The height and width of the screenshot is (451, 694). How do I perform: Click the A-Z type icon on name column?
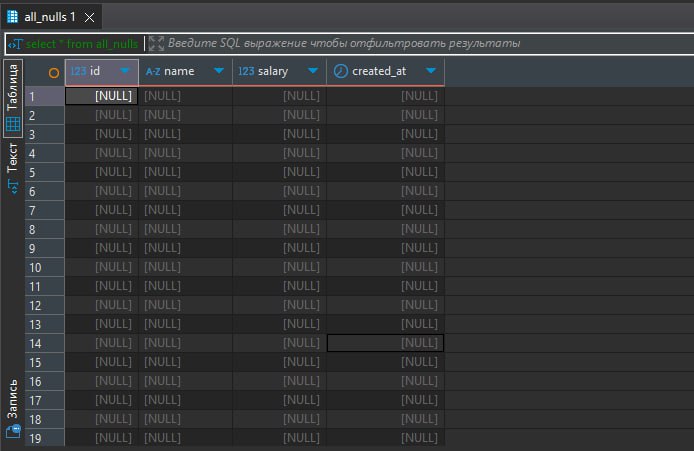tap(153, 72)
